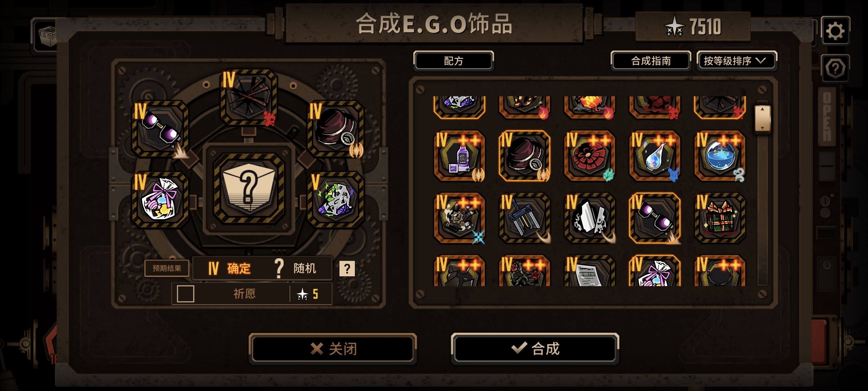Click the tier V ore fusion slot
Image resolution: width=868 pixels, height=391 pixels.
pyautogui.click(x=336, y=200)
